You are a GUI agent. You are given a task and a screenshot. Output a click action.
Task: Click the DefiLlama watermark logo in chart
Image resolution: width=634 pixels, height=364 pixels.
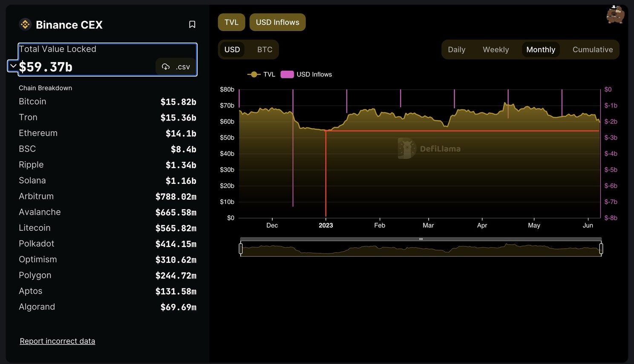tap(407, 149)
